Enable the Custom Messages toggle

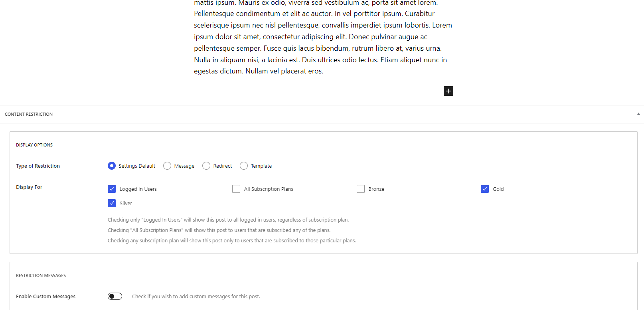[x=115, y=296]
